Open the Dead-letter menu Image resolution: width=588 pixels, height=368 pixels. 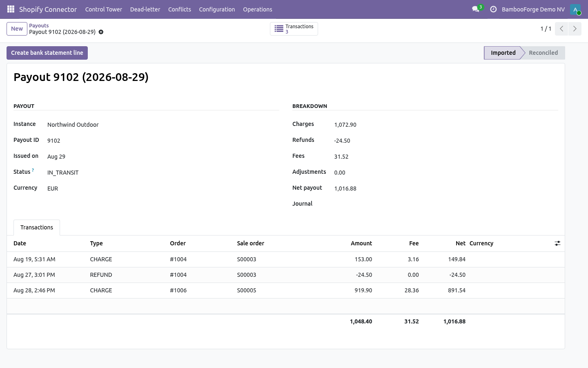pyautogui.click(x=145, y=9)
